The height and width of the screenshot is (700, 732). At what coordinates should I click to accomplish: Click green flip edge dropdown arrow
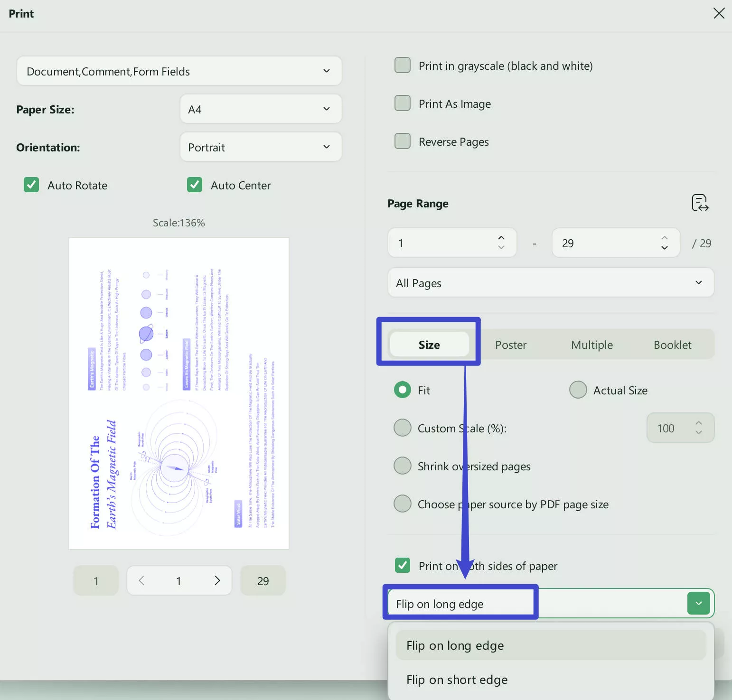(698, 603)
